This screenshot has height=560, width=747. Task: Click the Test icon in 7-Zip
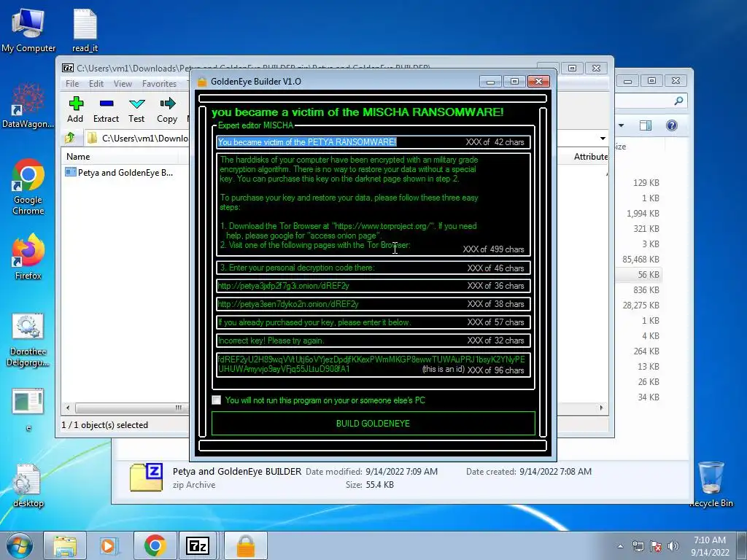tap(136, 110)
